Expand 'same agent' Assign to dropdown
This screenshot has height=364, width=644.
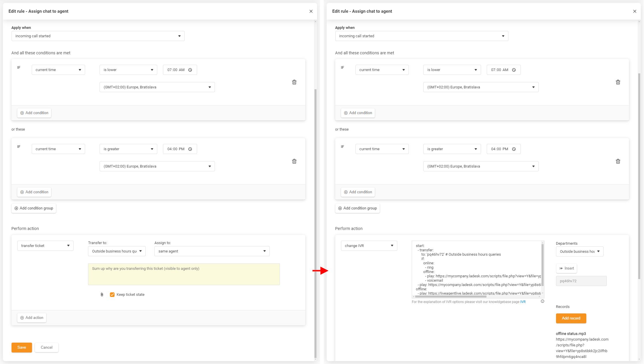click(212, 251)
